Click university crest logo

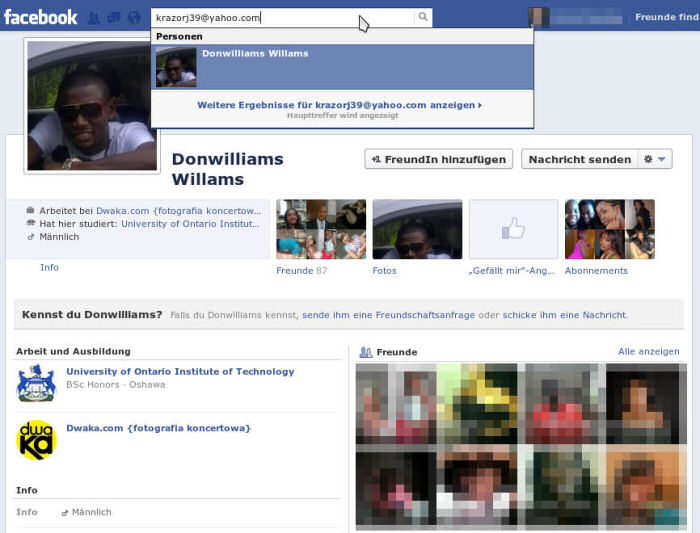(36, 383)
